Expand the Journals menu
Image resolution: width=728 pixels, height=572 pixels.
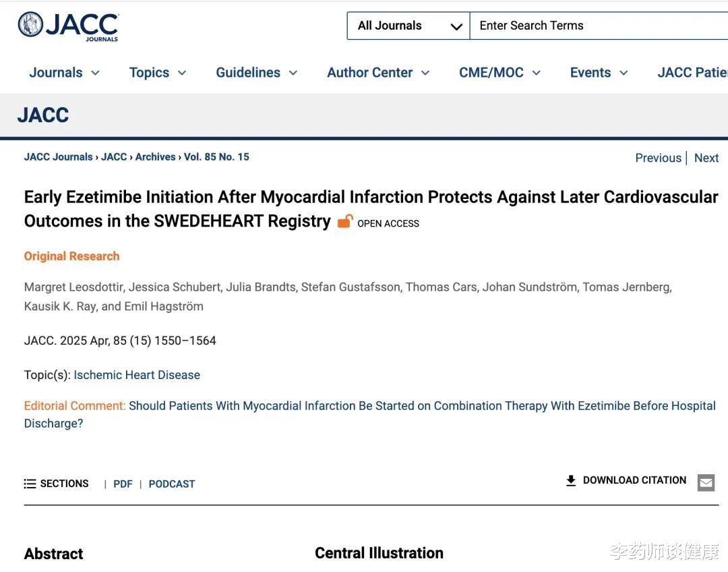click(x=65, y=72)
